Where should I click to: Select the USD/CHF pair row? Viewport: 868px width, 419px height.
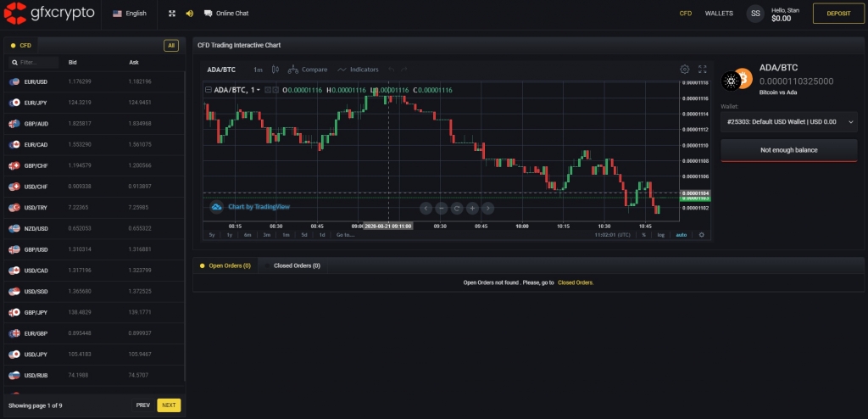(x=94, y=187)
